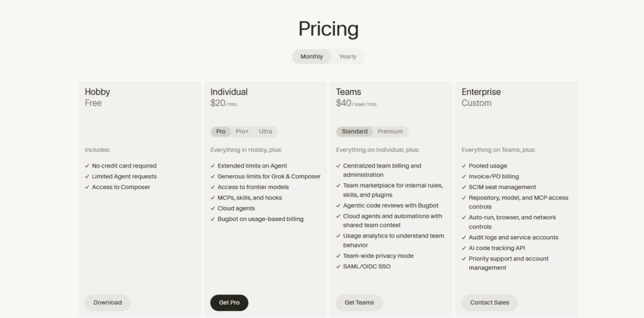This screenshot has height=318, width=644.
Task: Click checkmark beside Cloud agents
Action: 213,208
